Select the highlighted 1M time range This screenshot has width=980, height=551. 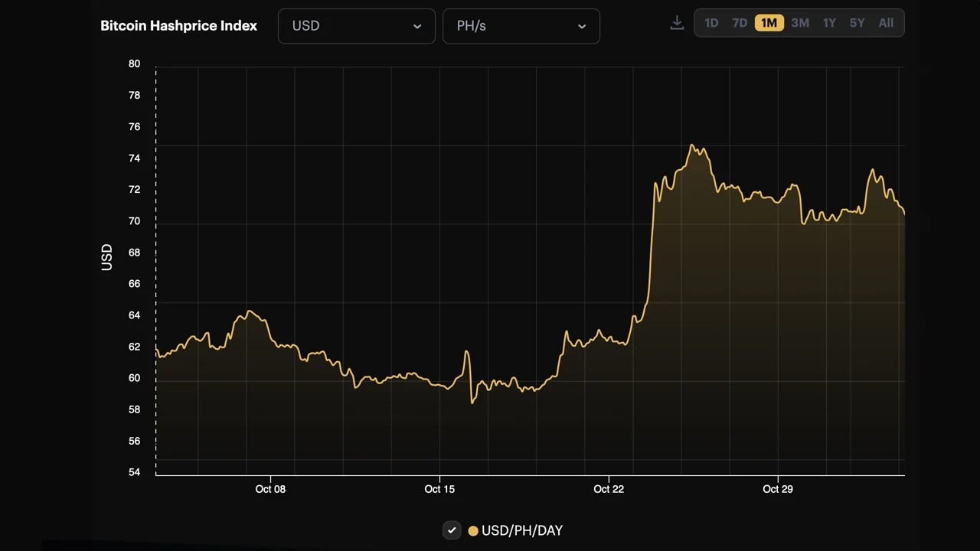pyautogui.click(x=769, y=23)
